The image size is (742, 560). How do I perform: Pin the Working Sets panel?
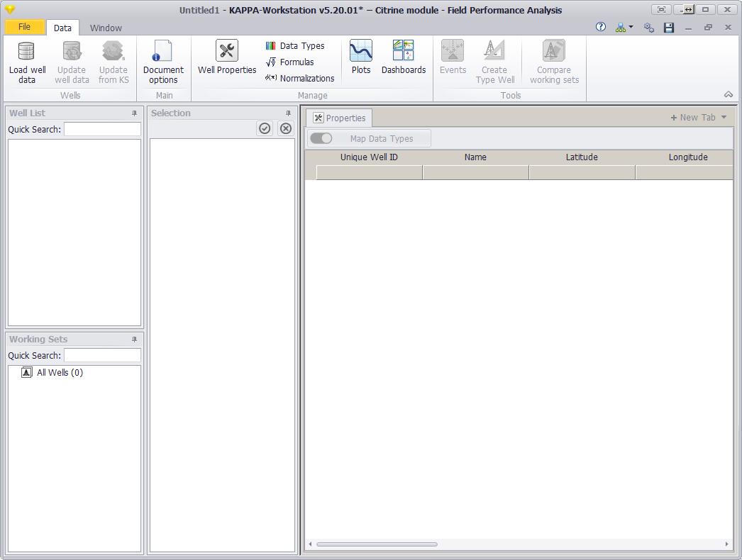point(134,340)
